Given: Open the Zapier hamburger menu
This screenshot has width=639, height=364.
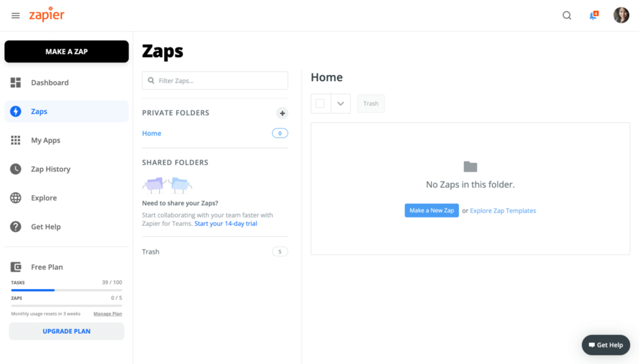Looking at the screenshot, I should (x=15, y=15).
